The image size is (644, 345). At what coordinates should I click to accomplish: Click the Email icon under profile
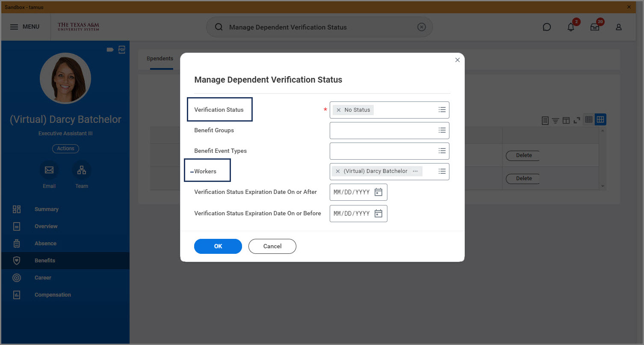[x=49, y=170]
